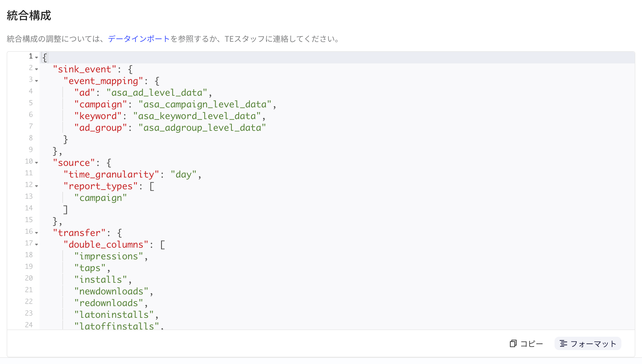Click the "taps" entry

pyautogui.click(x=90, y=268)
